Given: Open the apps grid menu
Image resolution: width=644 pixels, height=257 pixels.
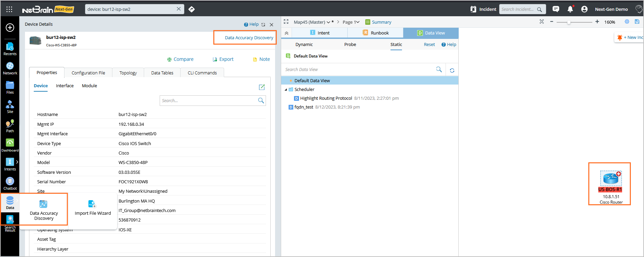Looking at the screenshot, I should pos(9,9).
